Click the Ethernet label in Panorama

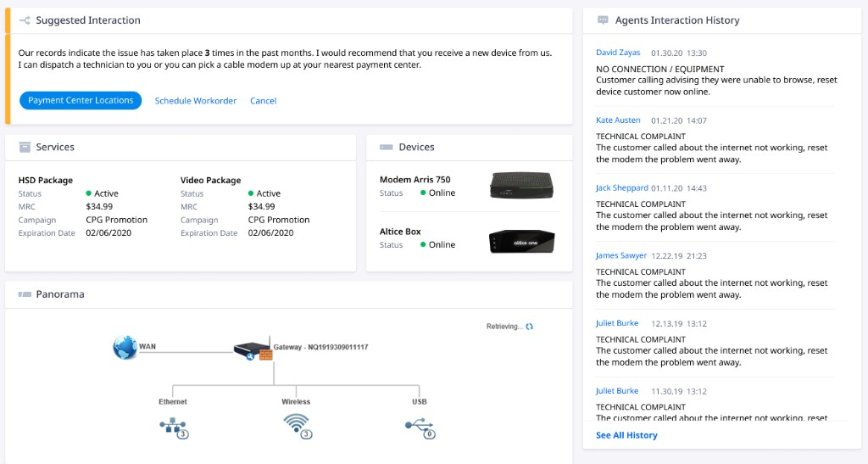[x=173, y=401]
